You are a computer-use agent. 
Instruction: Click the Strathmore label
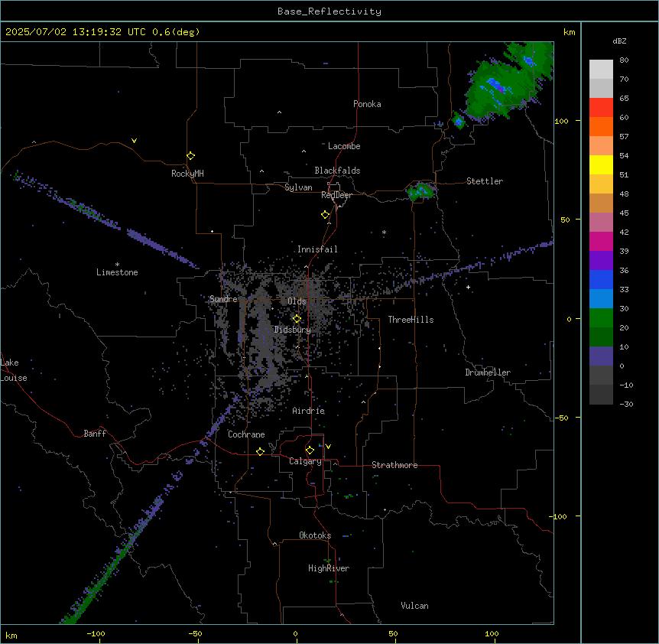[394, 465]
